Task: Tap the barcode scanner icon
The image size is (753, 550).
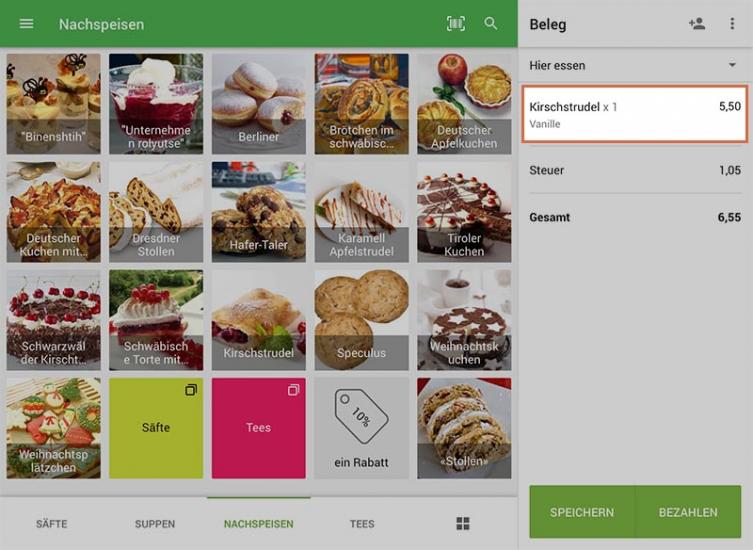Action: point(455,24)
